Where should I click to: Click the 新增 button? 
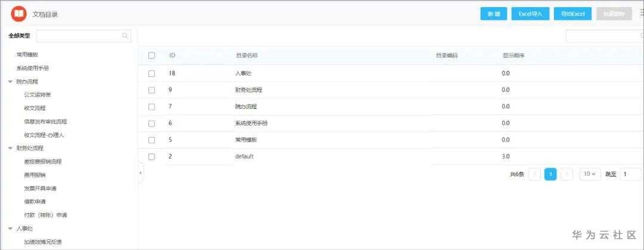coord(494,14)
